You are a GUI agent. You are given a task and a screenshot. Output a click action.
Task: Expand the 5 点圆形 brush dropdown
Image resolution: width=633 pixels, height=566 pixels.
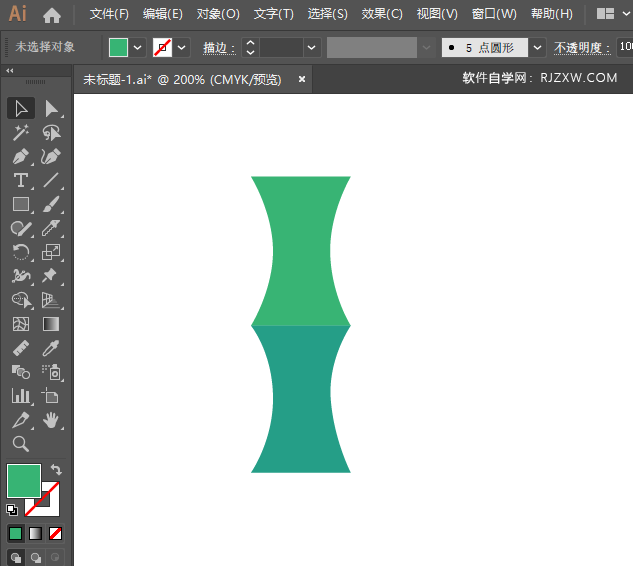pyautogui.click(x=538, y=47)
